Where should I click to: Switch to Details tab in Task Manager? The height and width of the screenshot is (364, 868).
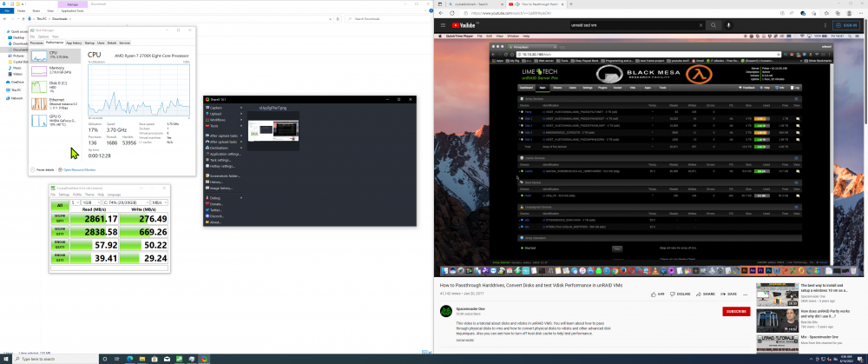112,43
